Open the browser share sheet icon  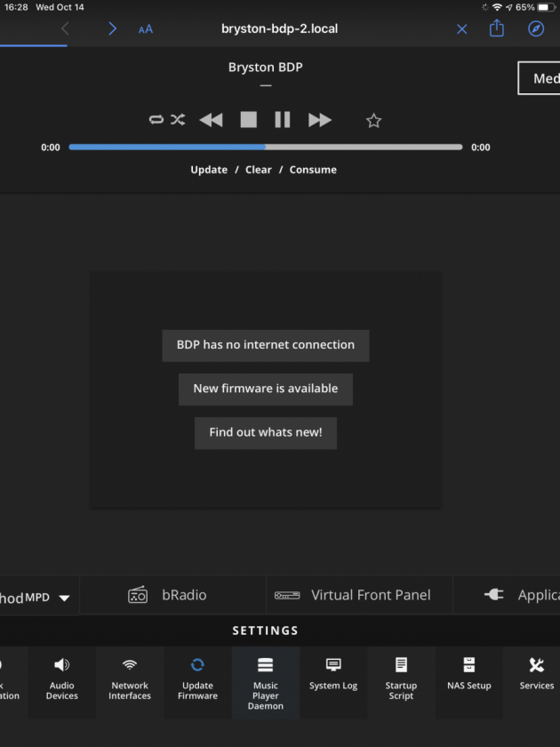(497, 28)
